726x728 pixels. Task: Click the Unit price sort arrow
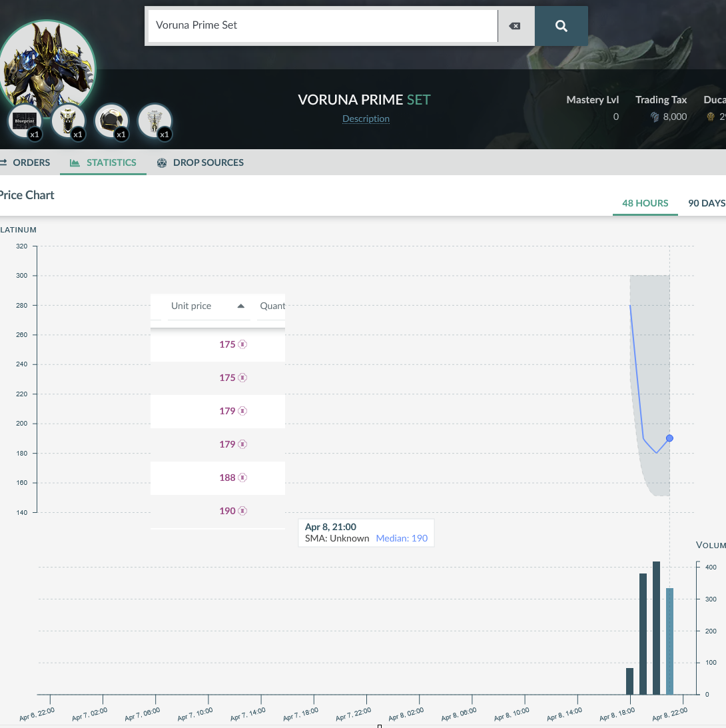tap(240, 306)
